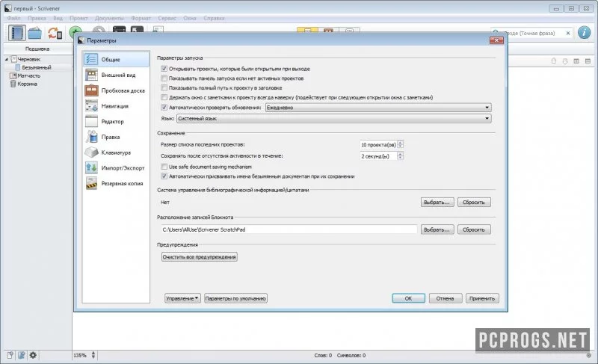Open the Вид menu
This screenshot has width=598, height=364.
point(58,18)
